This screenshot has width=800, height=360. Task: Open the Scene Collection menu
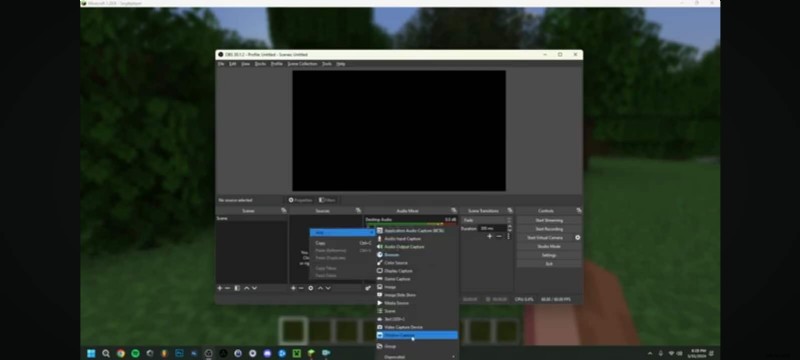(x=302, y=64)
